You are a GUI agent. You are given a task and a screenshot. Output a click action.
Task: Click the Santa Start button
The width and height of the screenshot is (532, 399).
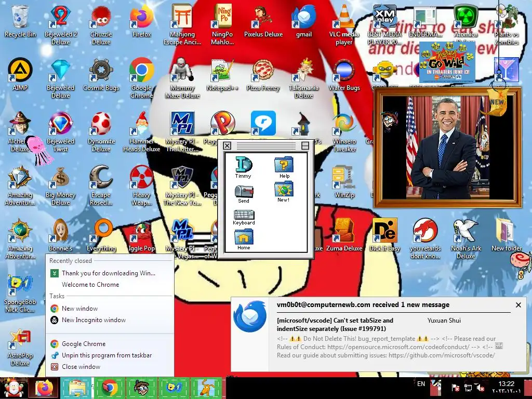(13, 388)
